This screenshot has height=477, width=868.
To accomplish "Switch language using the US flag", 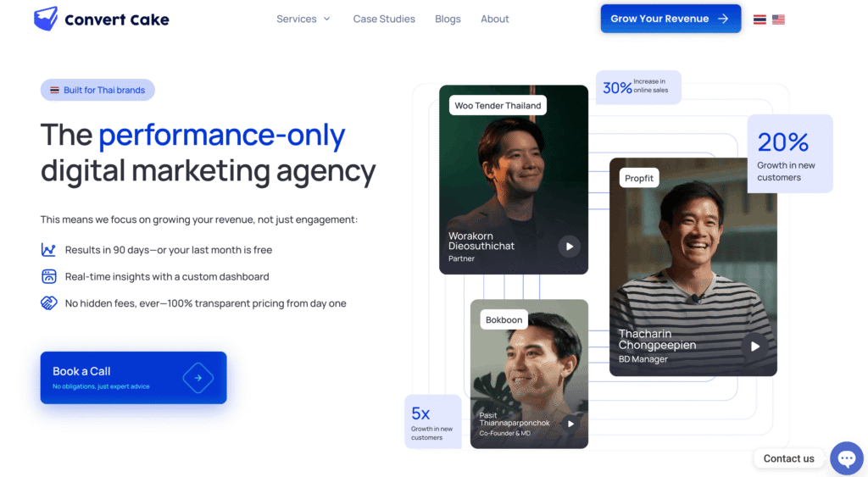I will [778, 19].
